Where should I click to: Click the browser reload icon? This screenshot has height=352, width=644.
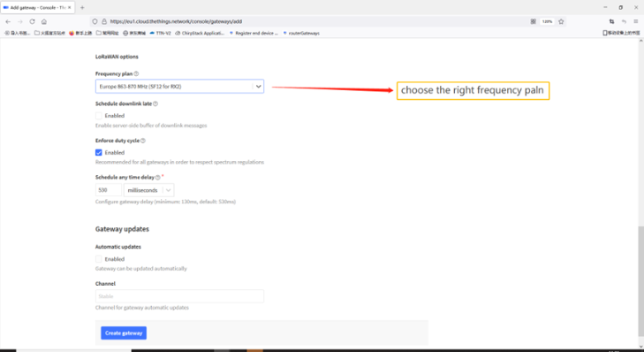[x=32, y=21]
